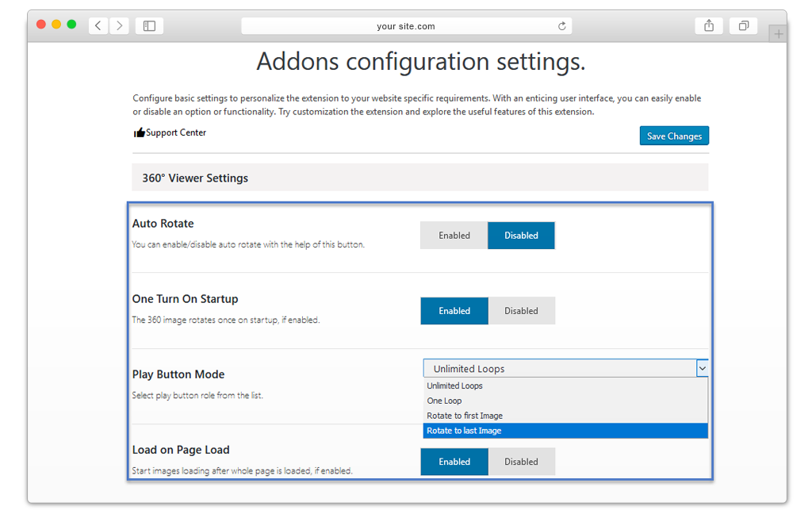Click the 360° Viewer Settings header

tap(420, 178)
